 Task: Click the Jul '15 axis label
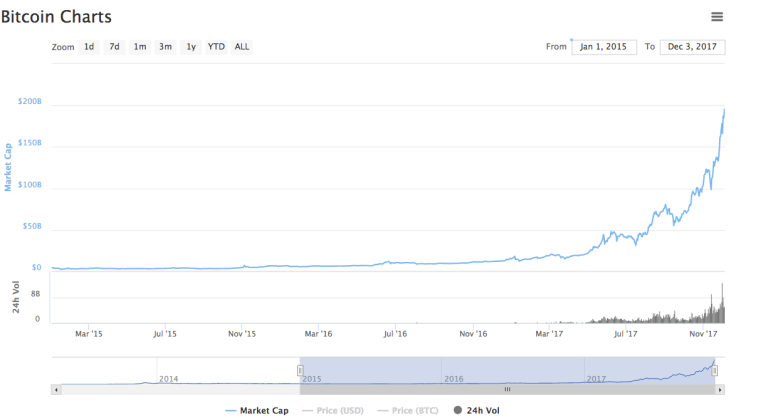click(165, 334)
